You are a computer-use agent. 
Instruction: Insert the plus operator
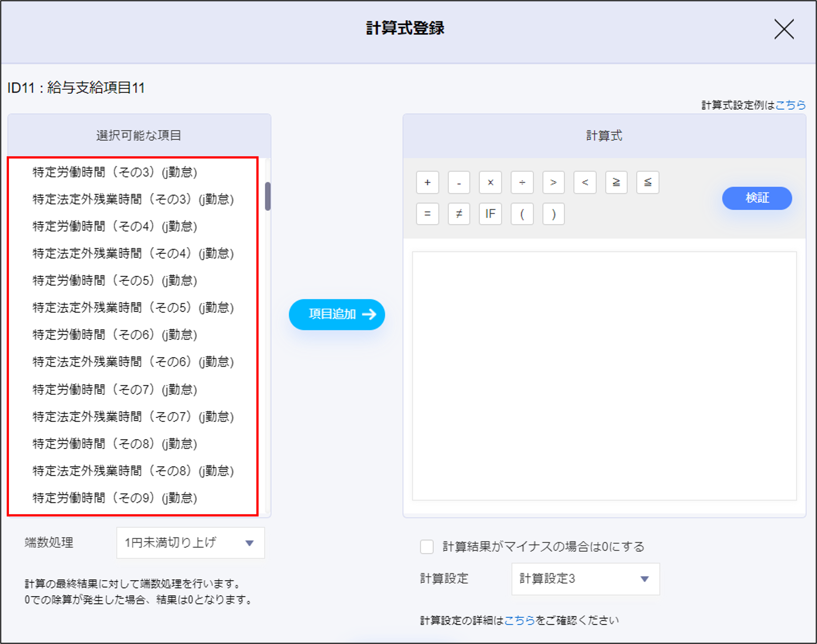click(x=427, y=182)
